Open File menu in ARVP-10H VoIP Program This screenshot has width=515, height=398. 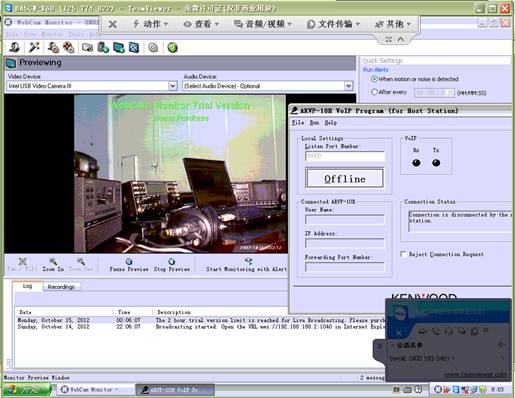298,123
